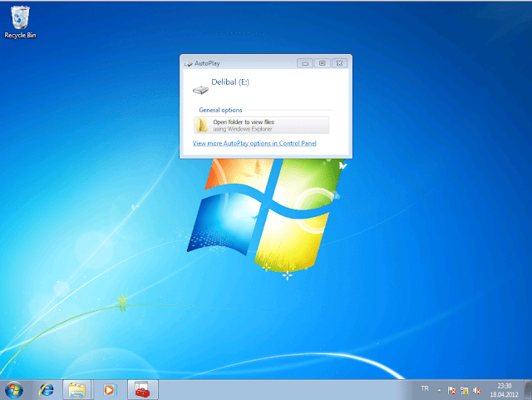Image resolution: width=532 pixels, height=400 pixels.
Task: Click the AutoPlay title bar icon
Action: (188, 62)
